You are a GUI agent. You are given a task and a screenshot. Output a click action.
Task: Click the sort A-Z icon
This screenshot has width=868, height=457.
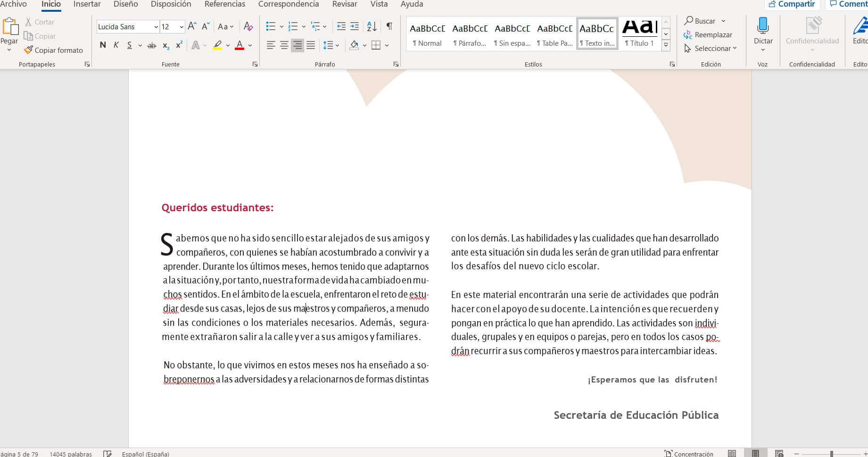coord(372,26)
